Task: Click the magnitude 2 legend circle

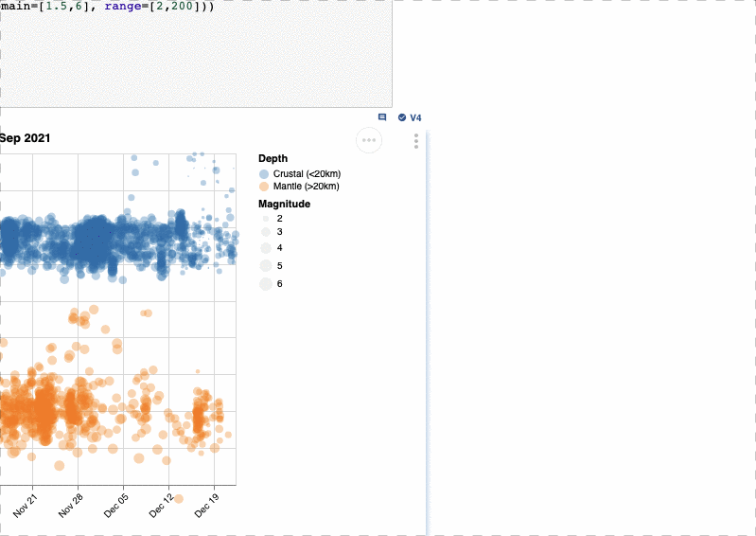Action: point(266,218)
